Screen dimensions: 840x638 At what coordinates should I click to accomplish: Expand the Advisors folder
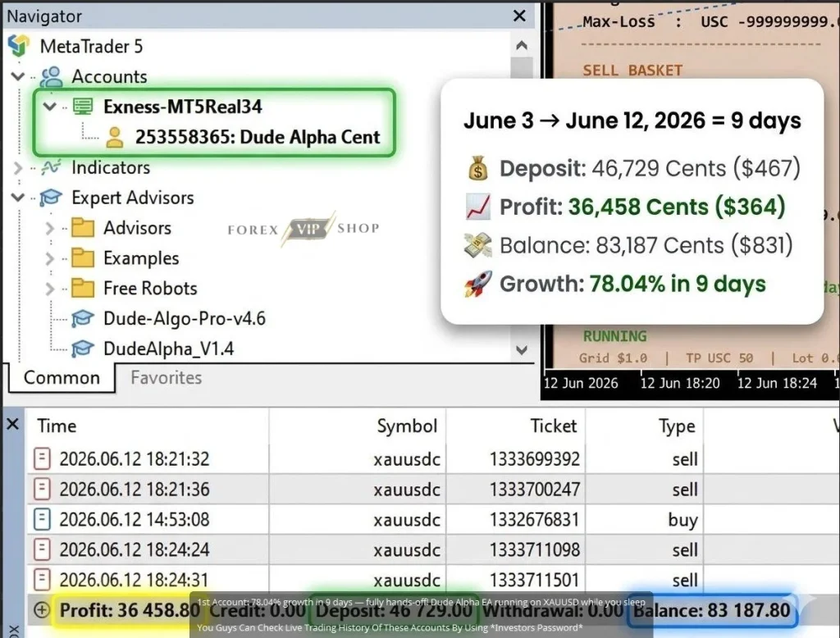tap(50, 228)
